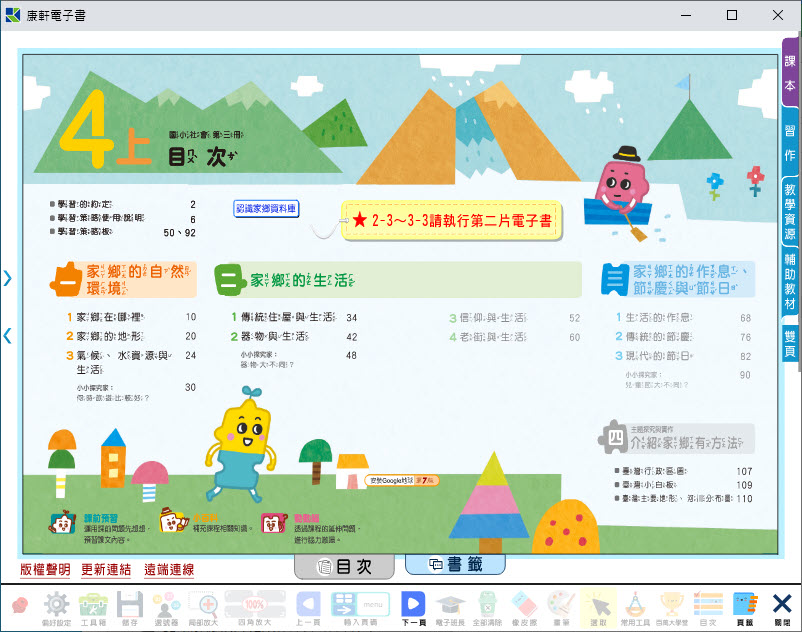Toggle the 頁籤 page tabs panel
Screen dimensions: 802x632
click(x=744, y=605)
